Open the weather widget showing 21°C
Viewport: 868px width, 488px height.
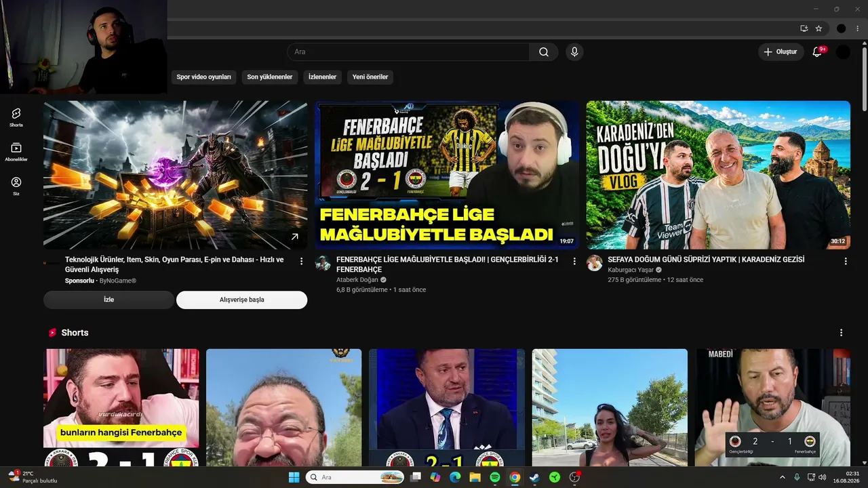[x=32, y=477]
